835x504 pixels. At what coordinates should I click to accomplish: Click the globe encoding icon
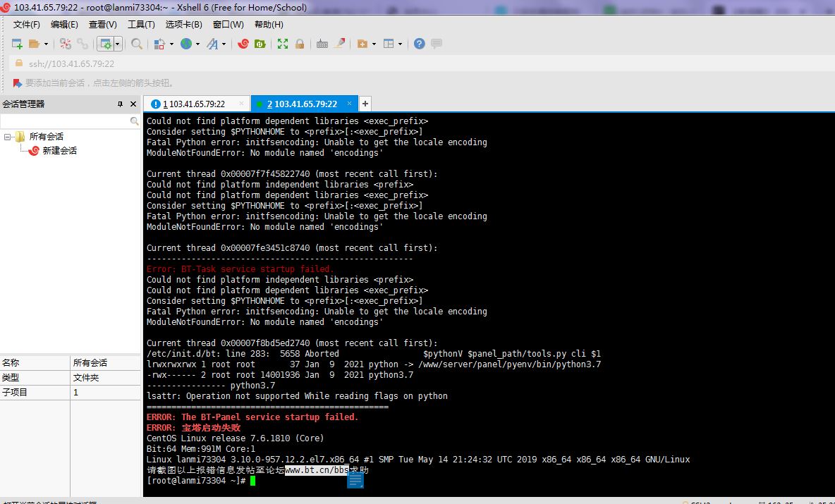[186, 44]
